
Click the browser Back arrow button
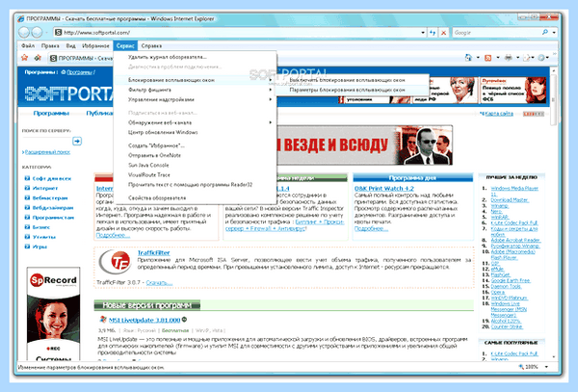tap(24, 33)
